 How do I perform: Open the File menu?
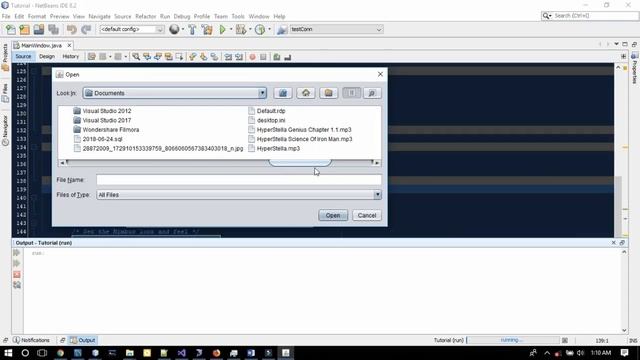(6, 16)
